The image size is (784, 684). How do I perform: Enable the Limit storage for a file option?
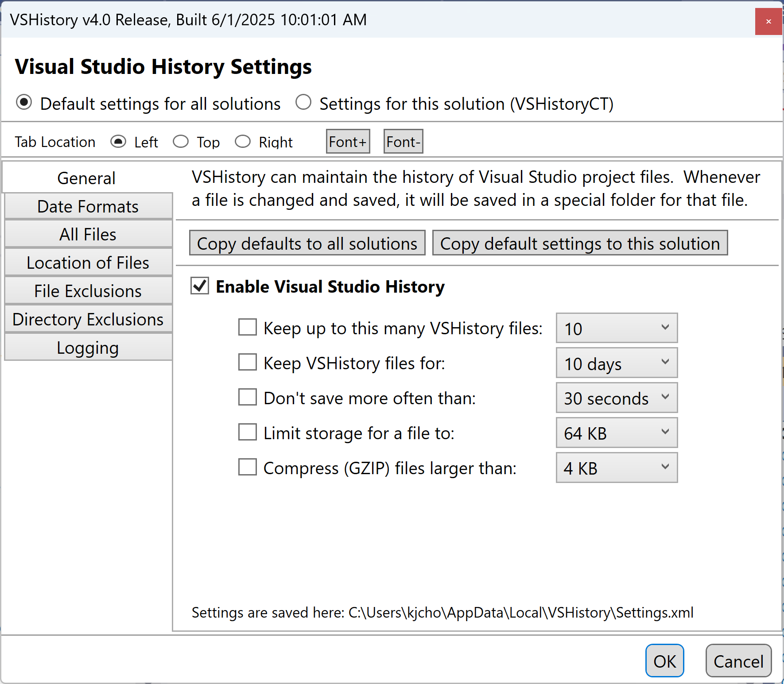(x=247, y=432)
